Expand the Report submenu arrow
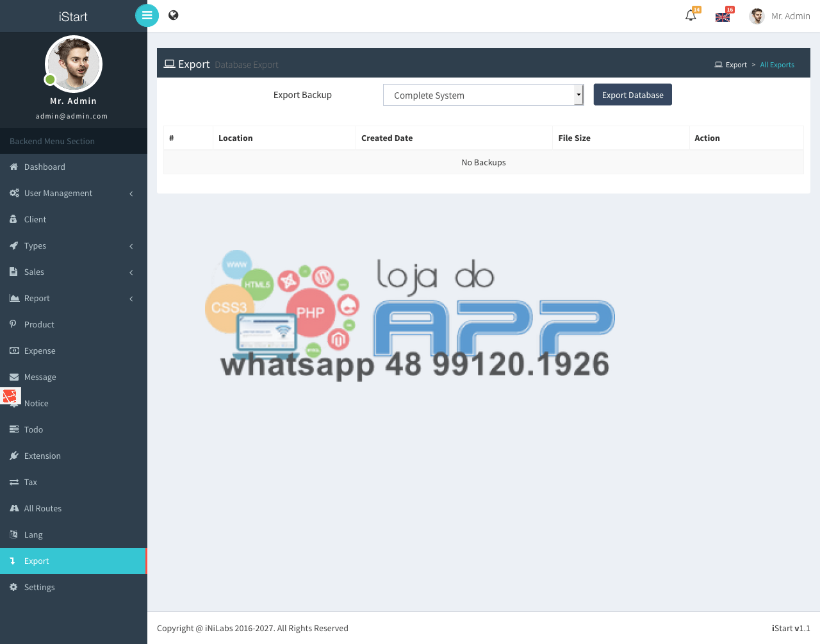This screenshot has width=820, height=644. click(x=131, y=299)
